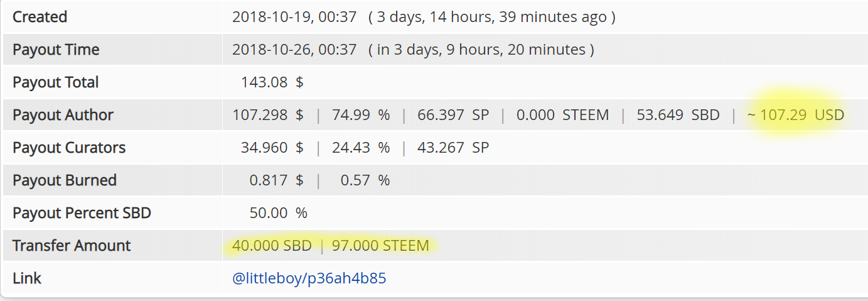The width and height of the screenshot is (868, 301).
Task: Click the 0.000 STEEM value
Action: click(562, 115)
